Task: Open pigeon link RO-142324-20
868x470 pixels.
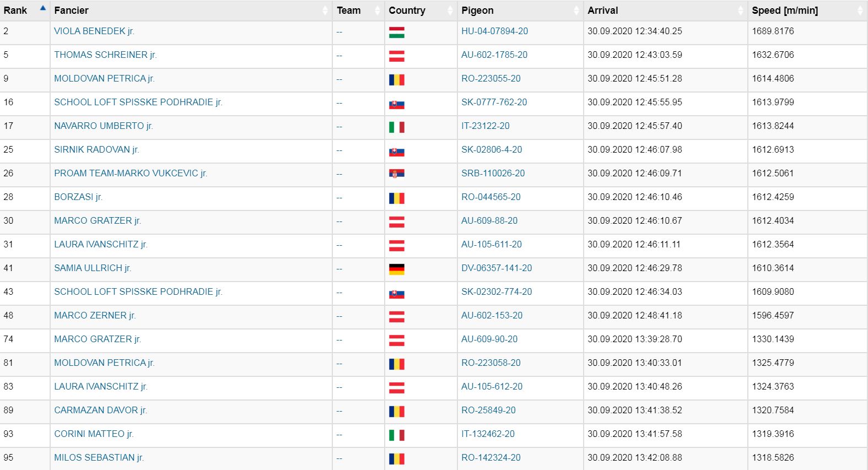Action: coord(490,458)
